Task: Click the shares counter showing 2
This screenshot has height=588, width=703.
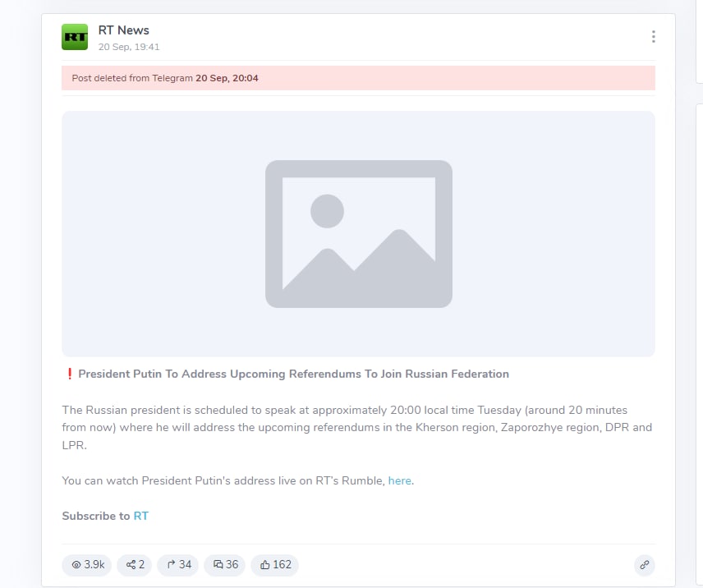Action: [135, 565]
